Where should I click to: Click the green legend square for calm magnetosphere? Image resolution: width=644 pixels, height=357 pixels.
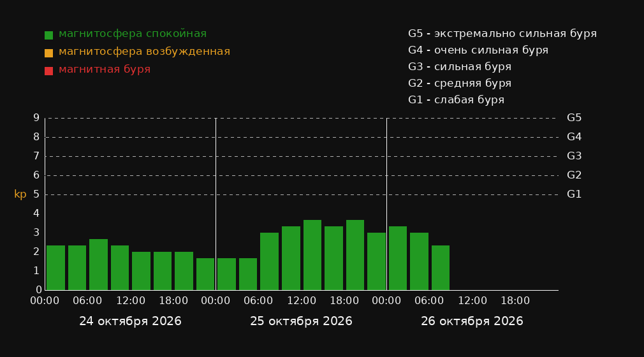(x=48, y=35)
